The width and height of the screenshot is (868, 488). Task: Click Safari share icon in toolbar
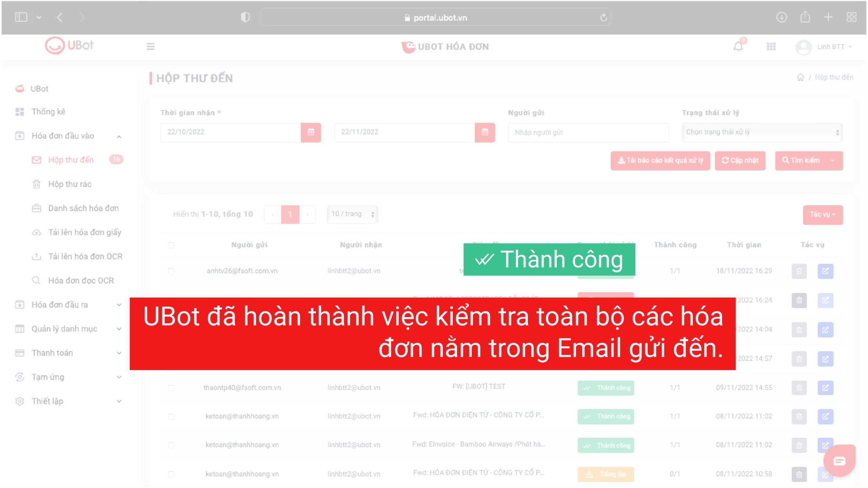tap(805, 17)
